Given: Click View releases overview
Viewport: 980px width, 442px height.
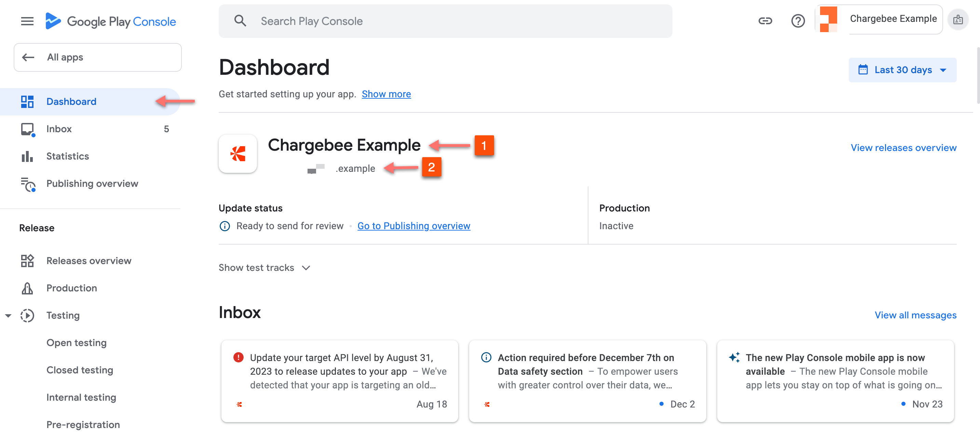Looking at the screenshot, I should [x=903, y=148].
